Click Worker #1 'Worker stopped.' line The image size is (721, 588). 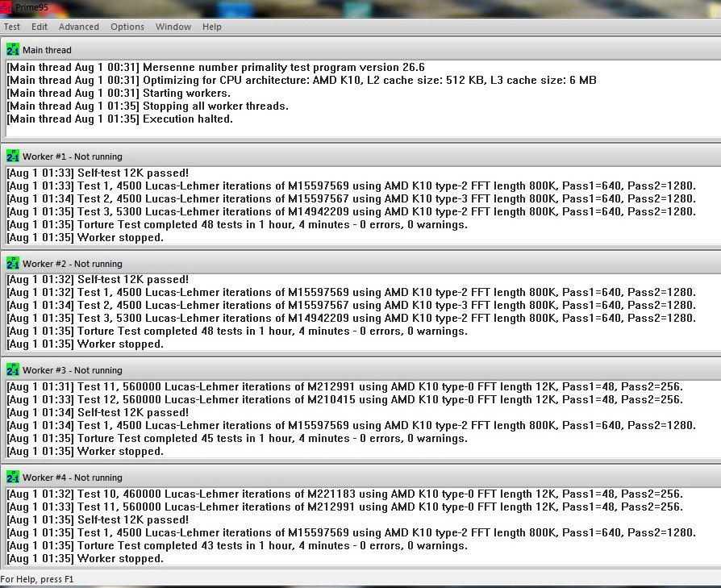85,238
